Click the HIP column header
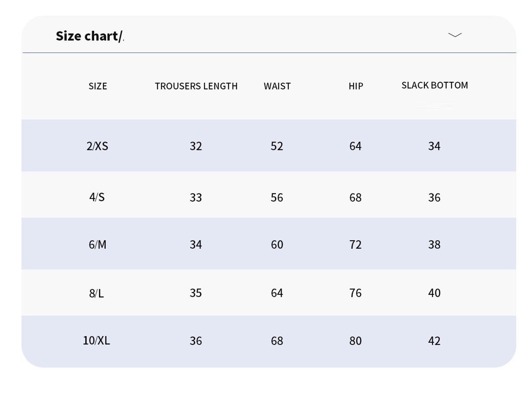The image size is (532, 414). click(355, 86)
